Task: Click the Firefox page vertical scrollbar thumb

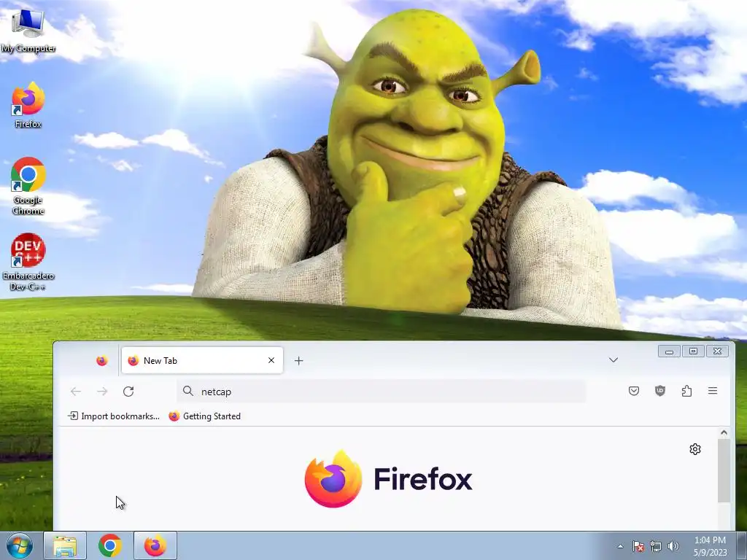Action: (x=724, y=470)
